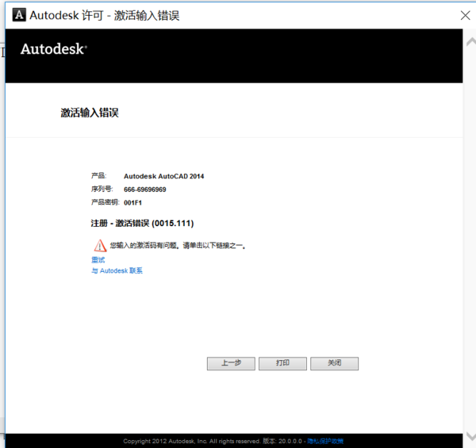Click the 注册 - 激活错误 (0015.111) heading
The image size is (476, 448).
click(x=142, y=224)
